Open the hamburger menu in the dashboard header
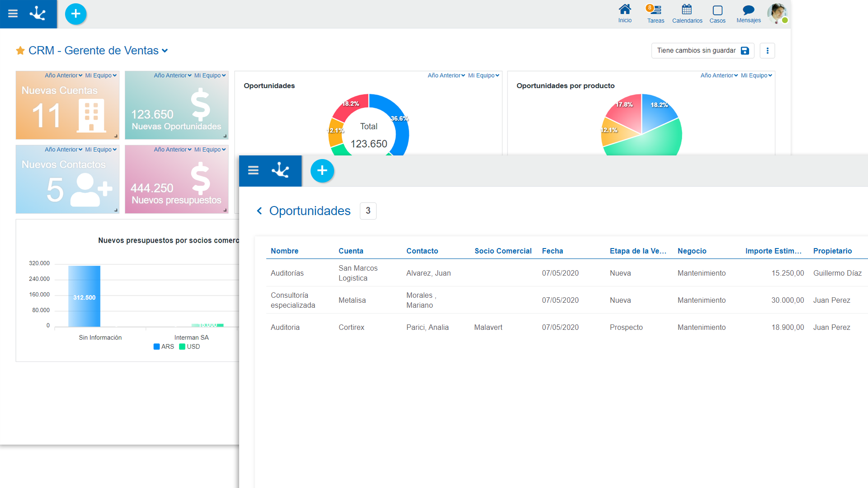Viewport: 868px width, 488px height. (13, 14)
